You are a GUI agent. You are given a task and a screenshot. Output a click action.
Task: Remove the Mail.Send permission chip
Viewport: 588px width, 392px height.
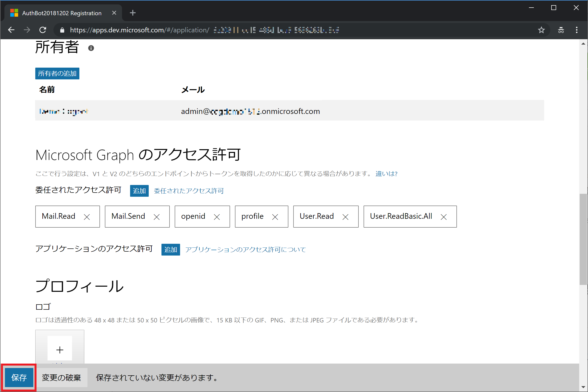click(x=157, y=217)
